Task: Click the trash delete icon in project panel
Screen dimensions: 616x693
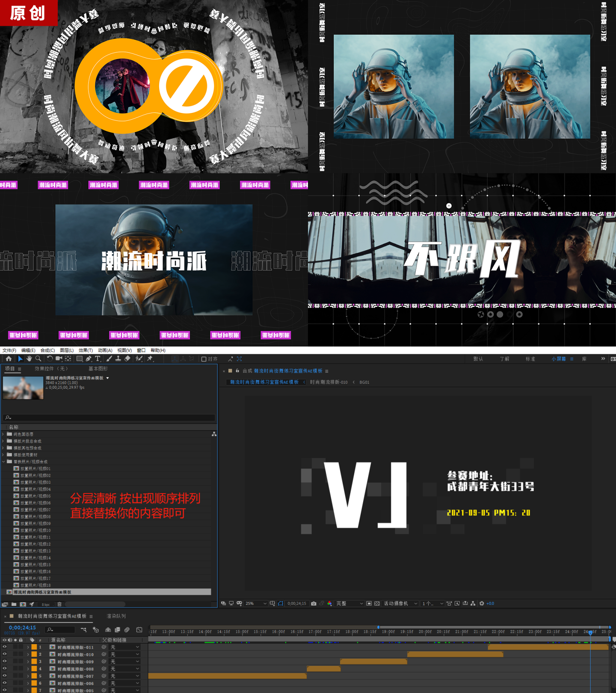Action: (59, 604)
